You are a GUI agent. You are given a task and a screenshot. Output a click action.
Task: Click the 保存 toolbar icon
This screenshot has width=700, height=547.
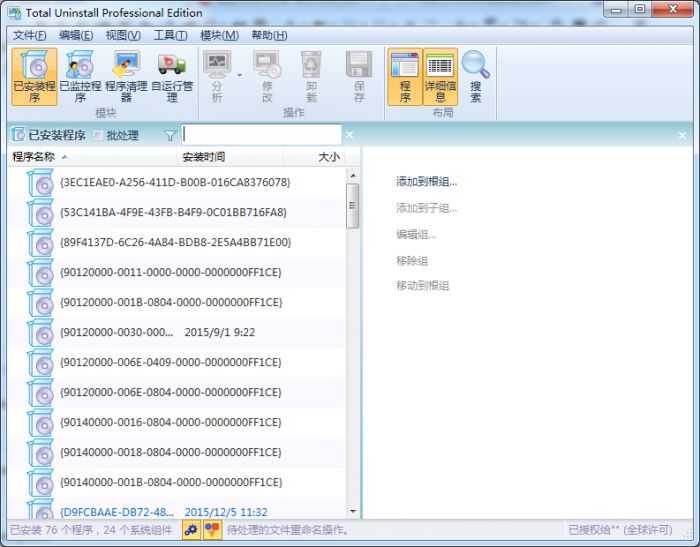coord(359,76)
